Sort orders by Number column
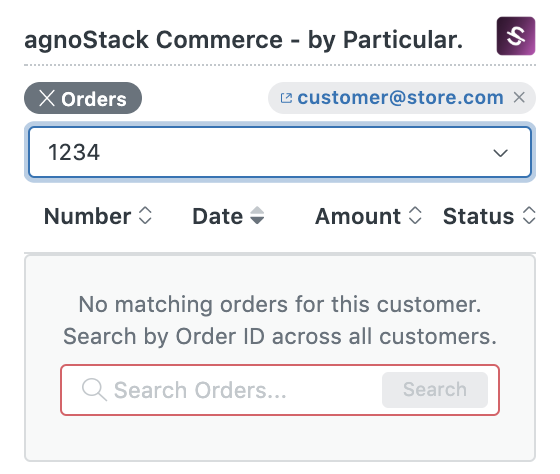The width and height of the screenshot is (560, 474). click(88, 216)
